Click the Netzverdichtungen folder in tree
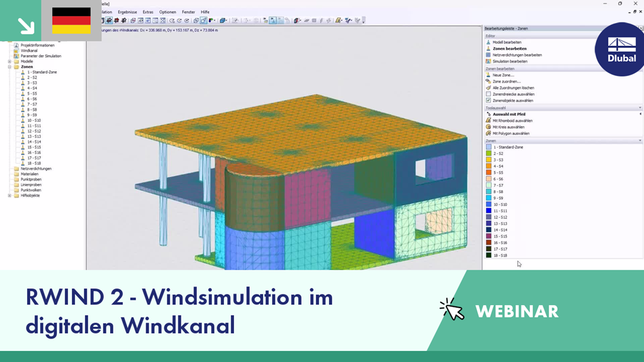The width and height of the screenshot is (644, 362). (x=36, y=169)
